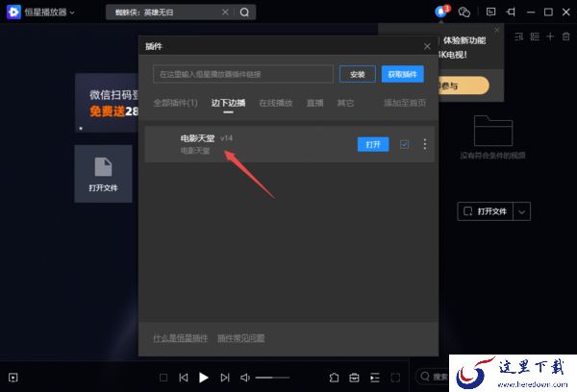Click the 打开文件 tile on home page

[104, 174]
